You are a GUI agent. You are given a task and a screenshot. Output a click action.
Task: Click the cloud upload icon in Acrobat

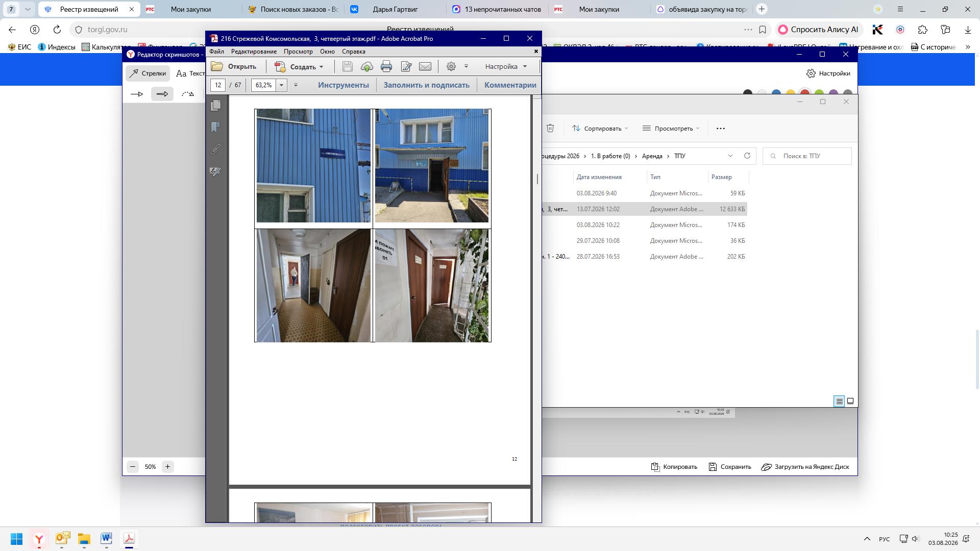[367, 66]
